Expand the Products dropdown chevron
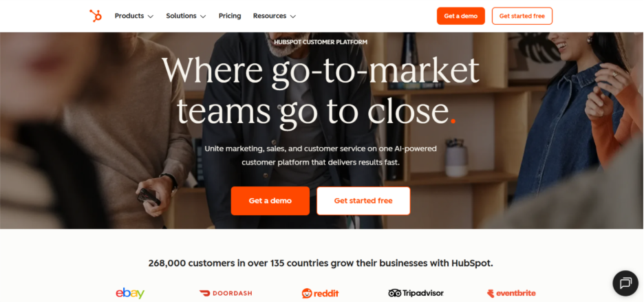Viewport: 644px width, 302px height. (x=150, y=17)
